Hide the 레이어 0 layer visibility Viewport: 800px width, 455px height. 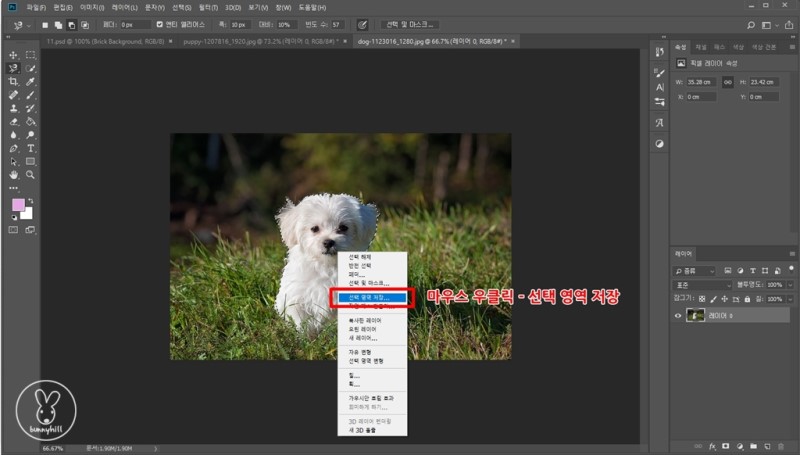680,315
